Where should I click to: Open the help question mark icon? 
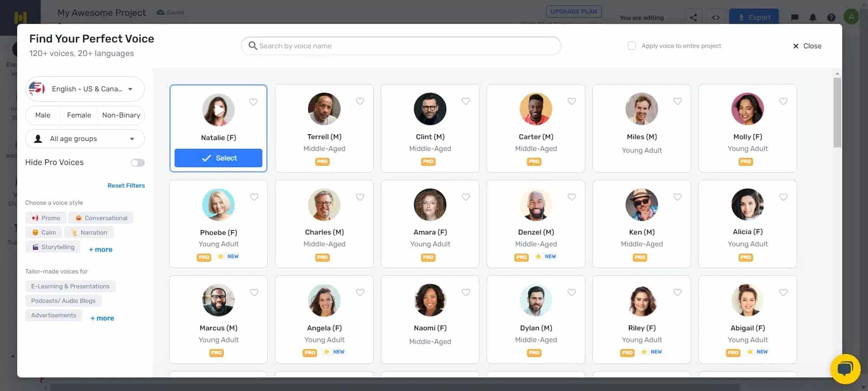tap(831, 18)
